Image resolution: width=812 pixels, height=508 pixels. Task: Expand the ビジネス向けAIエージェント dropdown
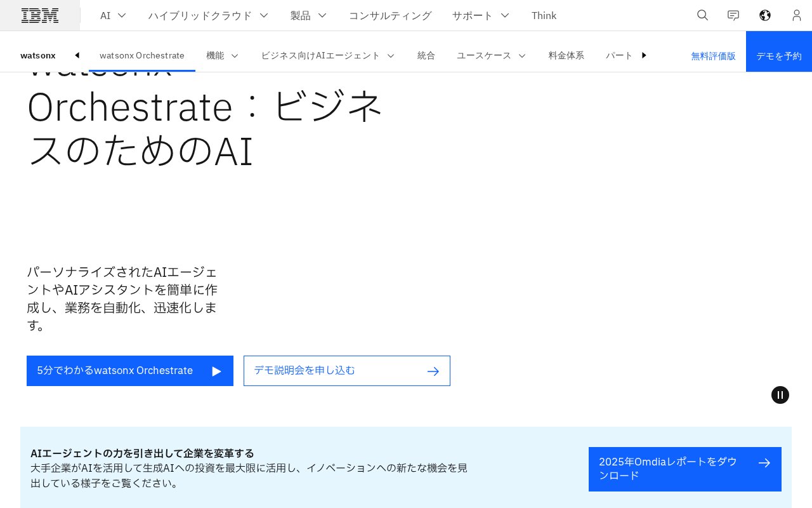pos(328,56)
